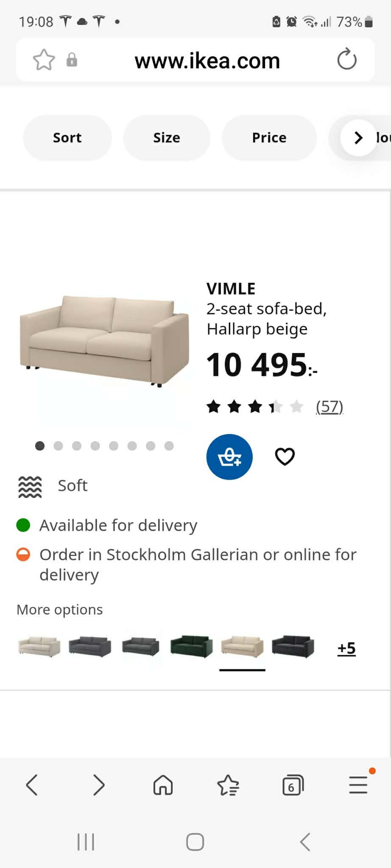
Task: Open the Sort filter options
Action: 67,138
